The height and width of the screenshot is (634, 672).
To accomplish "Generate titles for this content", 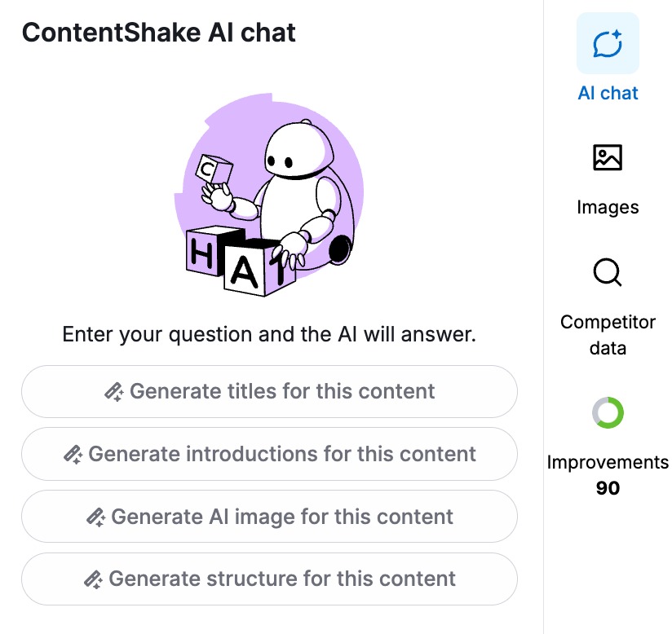I will (x=269, y=391).
